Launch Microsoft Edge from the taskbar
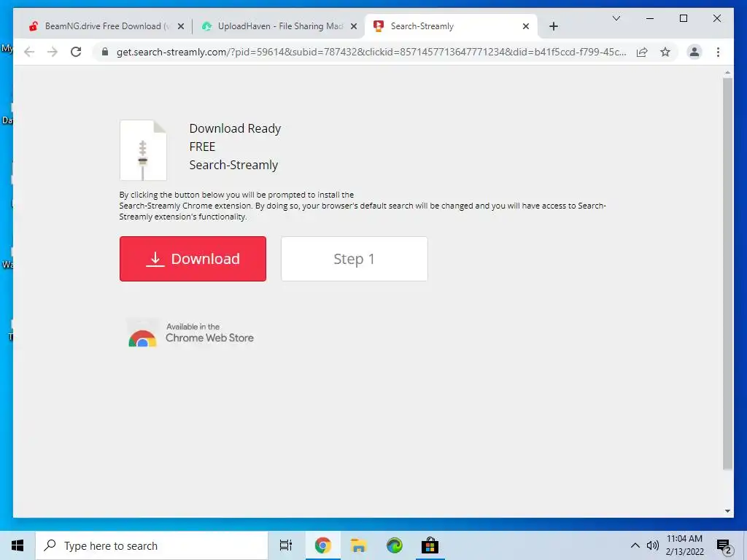 (394, 545)
